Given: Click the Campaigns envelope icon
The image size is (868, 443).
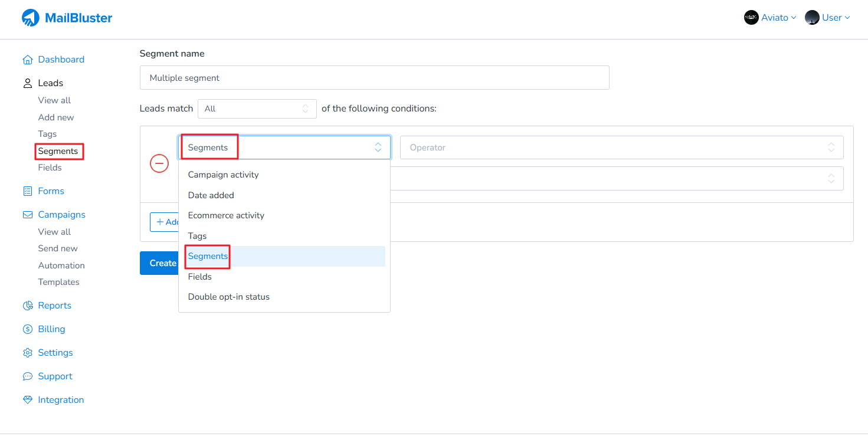Looking at the screenshot, I should [x=27, y=215].
